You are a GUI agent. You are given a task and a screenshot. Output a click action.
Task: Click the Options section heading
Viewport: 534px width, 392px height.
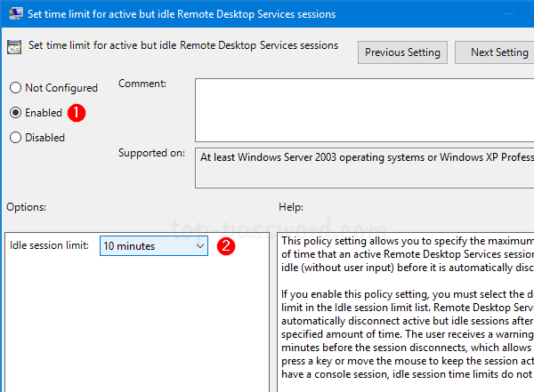click(x=27, y=206)
